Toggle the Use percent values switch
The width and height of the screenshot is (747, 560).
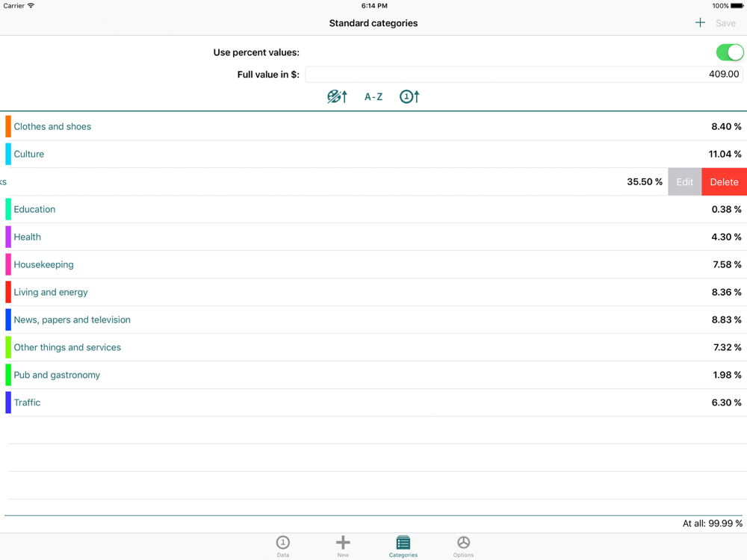729,52
